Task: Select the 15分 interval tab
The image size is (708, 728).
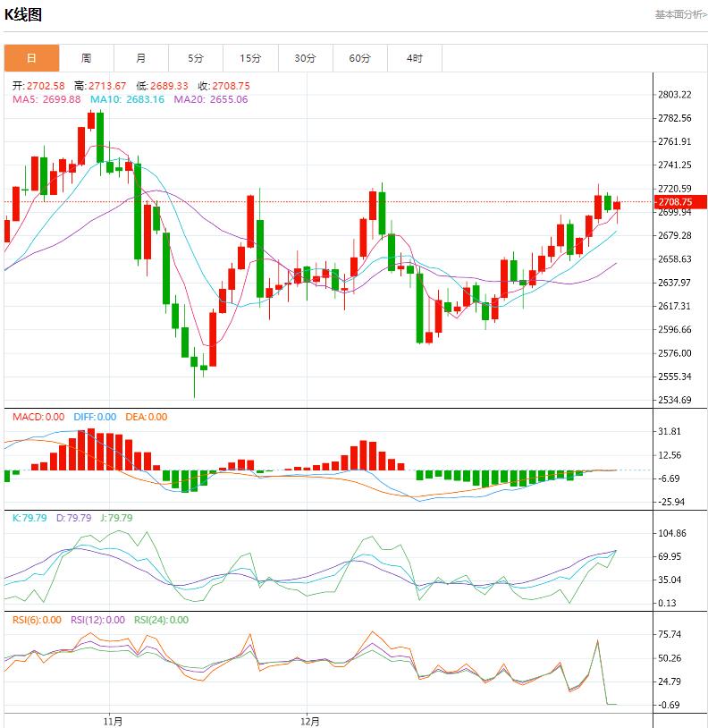Action: [x=251, y=57]
